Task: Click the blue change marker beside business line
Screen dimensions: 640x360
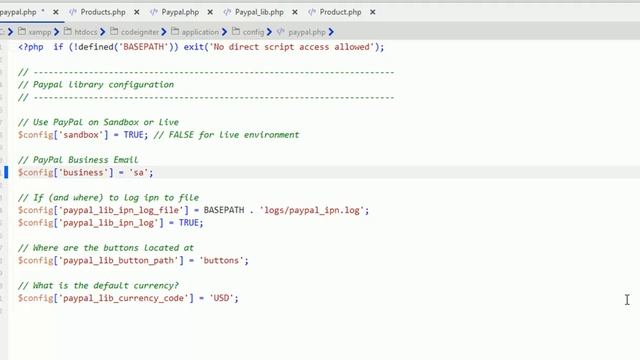Action: (x=6, y=172)
